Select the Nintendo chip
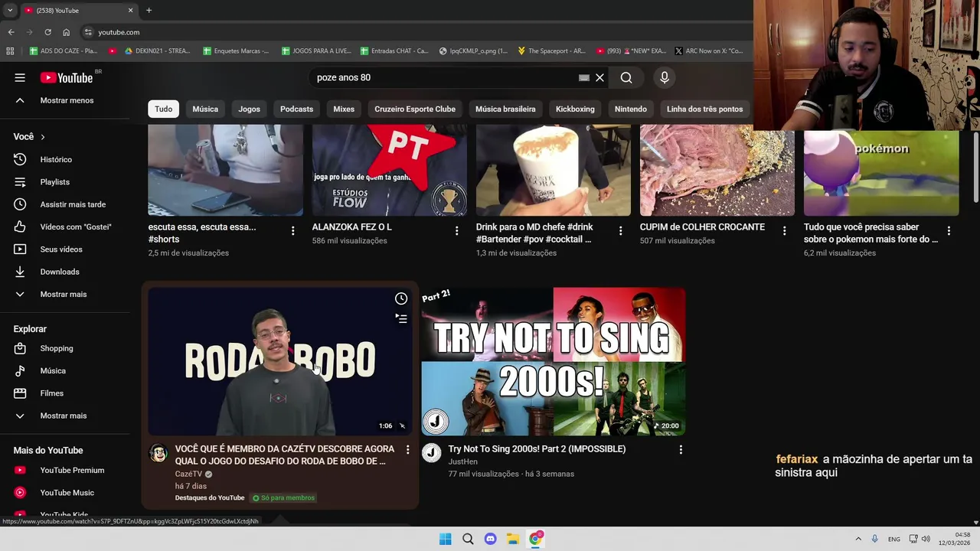 pyautogui.click(x=631, y=109)
